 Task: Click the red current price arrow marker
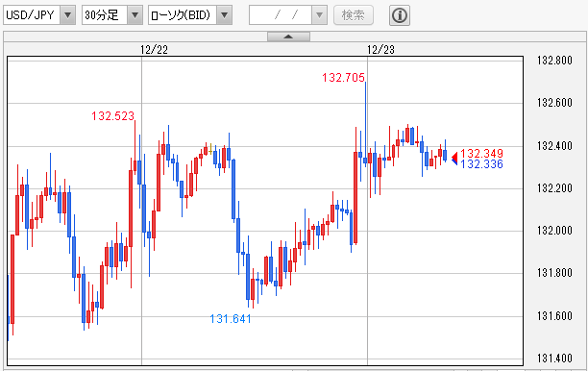click(x=454, y=156)
